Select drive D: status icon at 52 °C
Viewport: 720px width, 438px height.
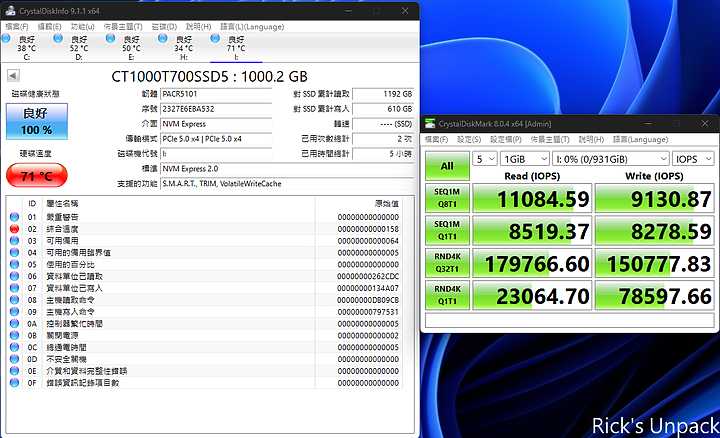pyautogui.click(x=58, y=39)
